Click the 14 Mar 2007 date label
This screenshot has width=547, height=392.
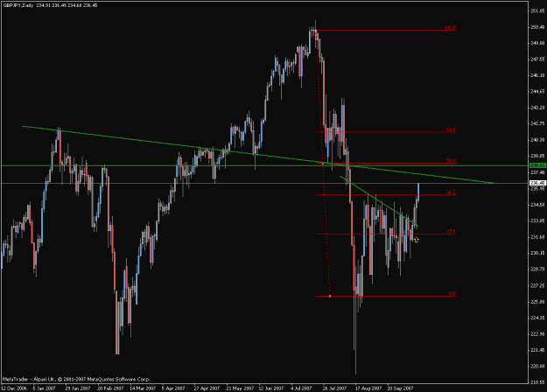coord(143,388)
